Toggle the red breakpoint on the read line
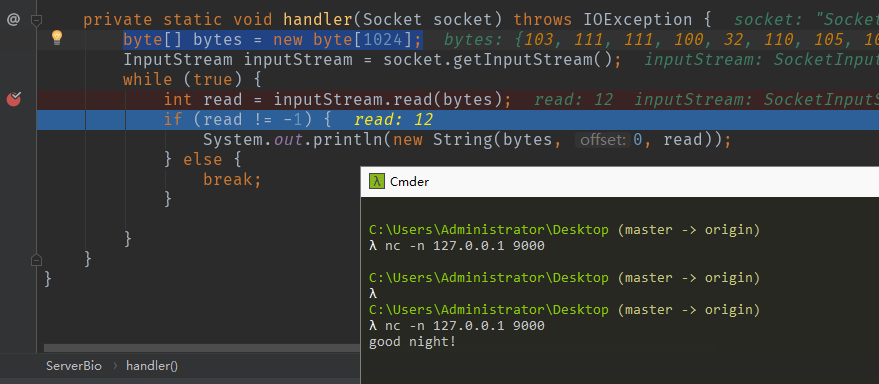Image resolution: width=879 pixels, height=384 pixels. coord(13,99)
